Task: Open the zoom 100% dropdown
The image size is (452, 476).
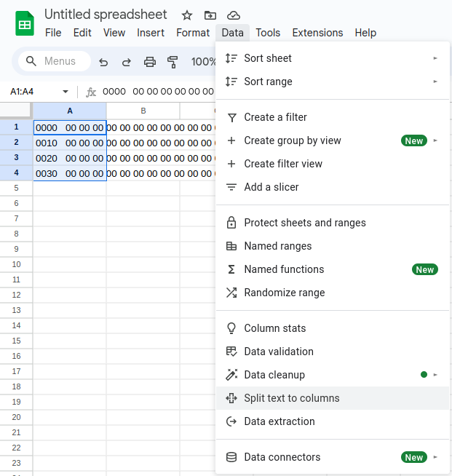Action: click(203, 62)
